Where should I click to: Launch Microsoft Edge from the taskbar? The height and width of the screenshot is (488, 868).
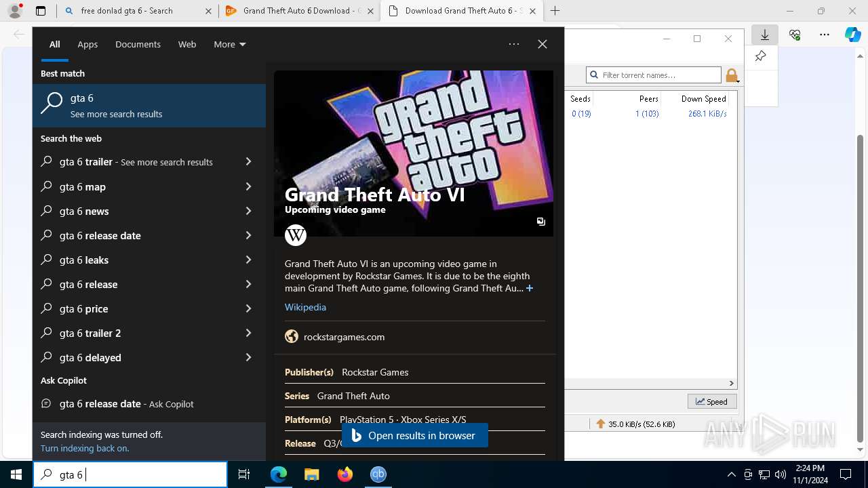click(279, 474)
